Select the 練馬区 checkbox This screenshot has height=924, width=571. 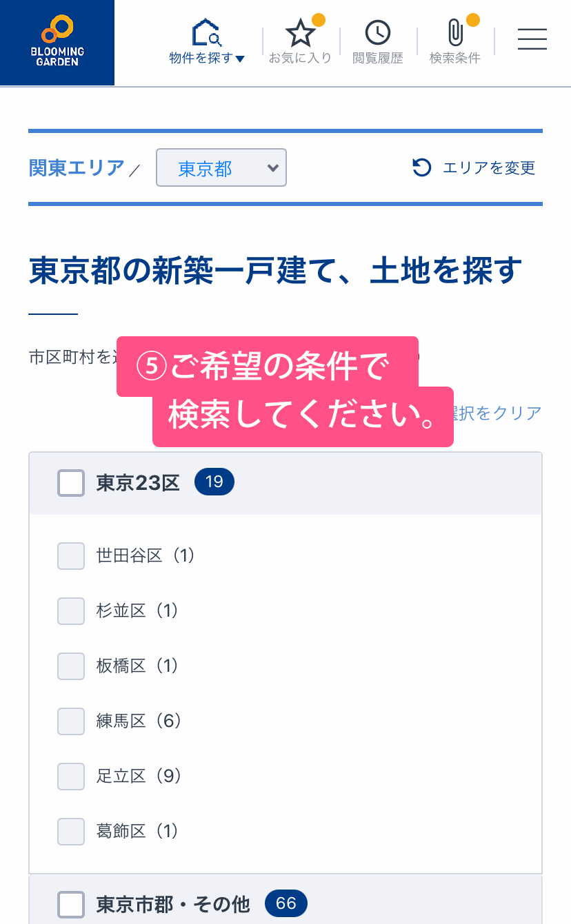(71, 721)
